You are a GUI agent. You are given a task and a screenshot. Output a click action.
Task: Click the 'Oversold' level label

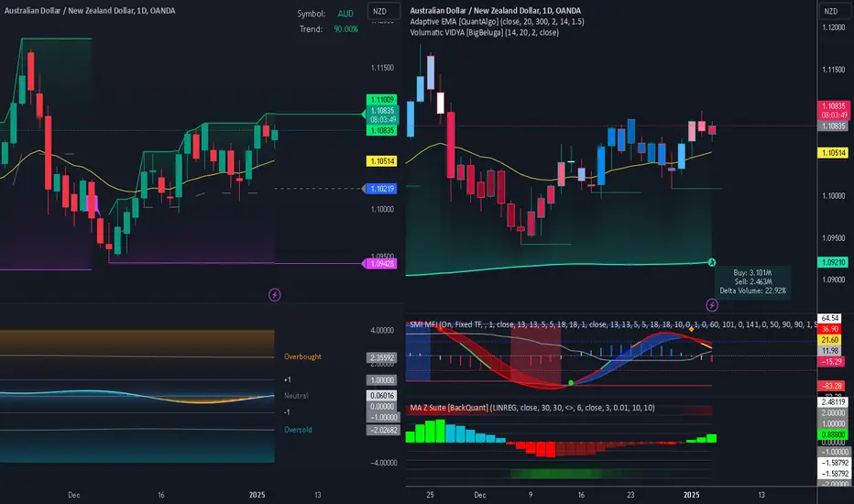(x=298, y=430)
